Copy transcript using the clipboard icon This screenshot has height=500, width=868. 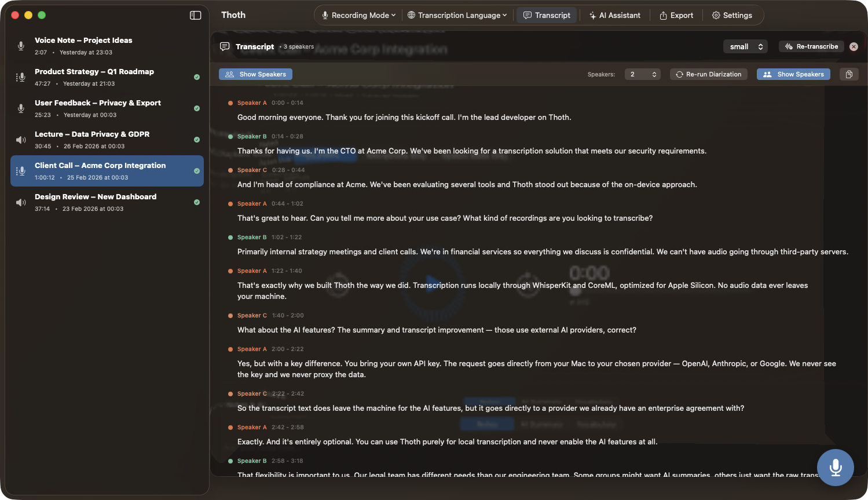click(849, 74)
